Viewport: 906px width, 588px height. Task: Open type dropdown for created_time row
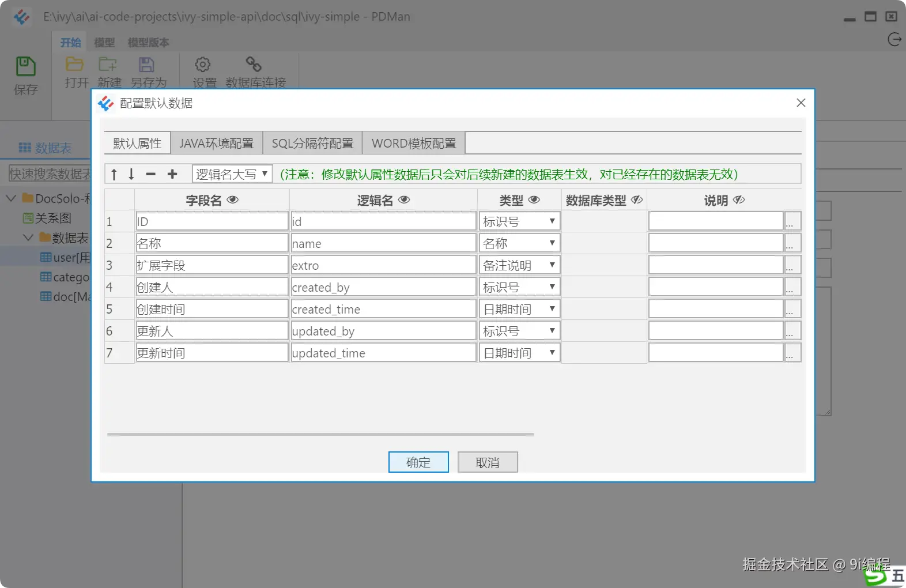(519, 309)
